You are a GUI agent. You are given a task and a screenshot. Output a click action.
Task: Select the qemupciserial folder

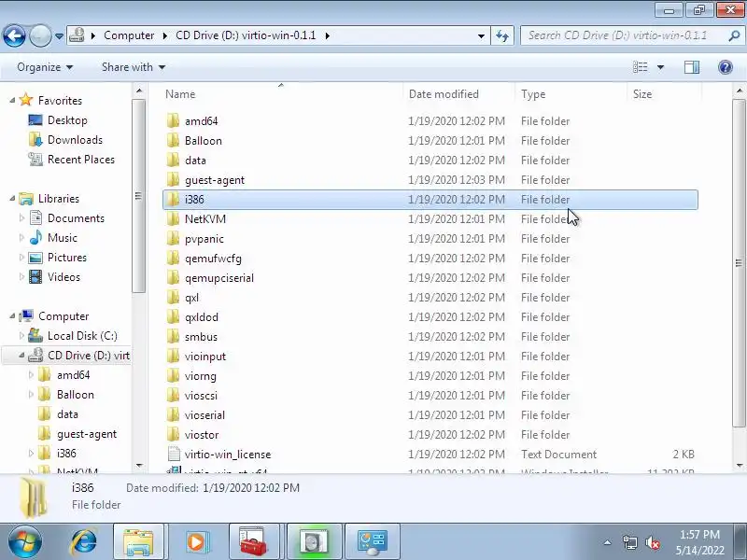point(430,277)
